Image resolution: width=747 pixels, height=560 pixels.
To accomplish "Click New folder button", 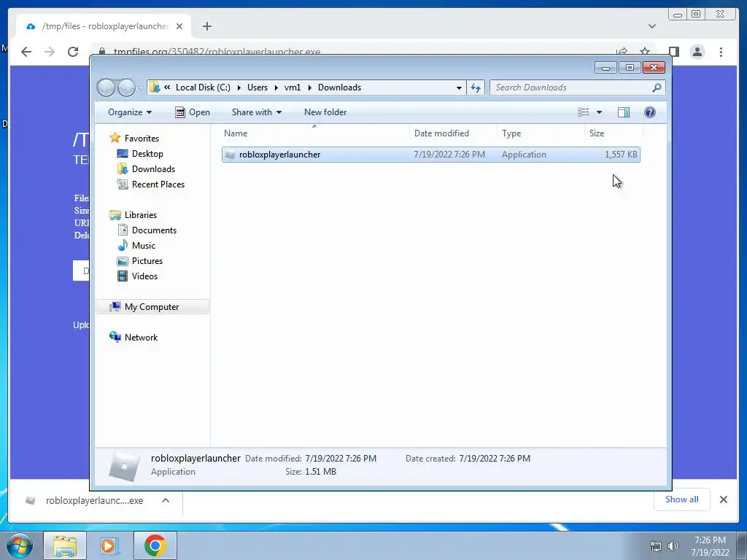I will [x=325, y=112].
